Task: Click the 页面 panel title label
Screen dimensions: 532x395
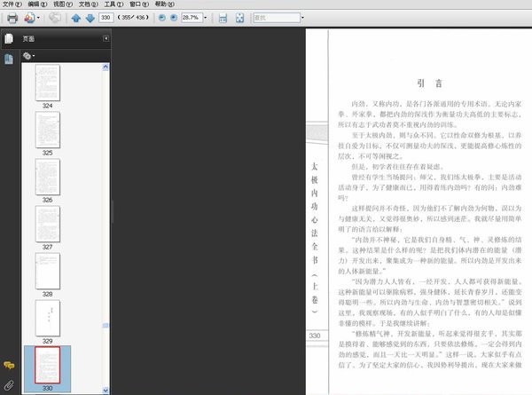Action: click(x=28, y=39)
